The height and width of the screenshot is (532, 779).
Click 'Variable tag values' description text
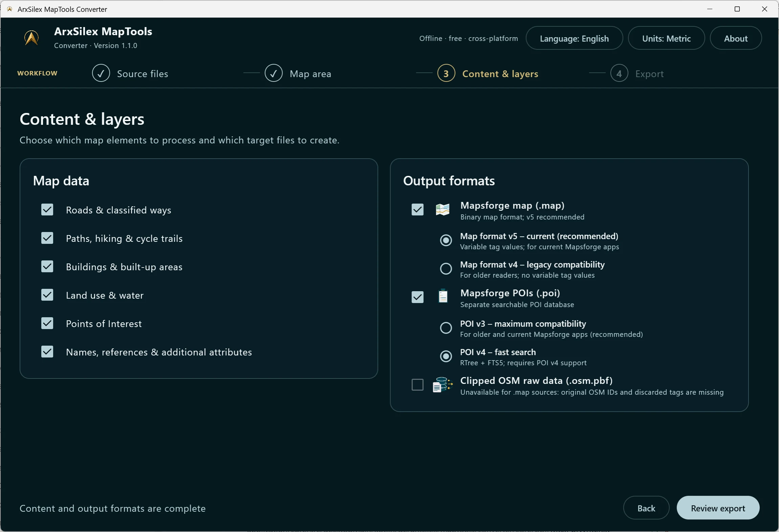pos(539,247)
